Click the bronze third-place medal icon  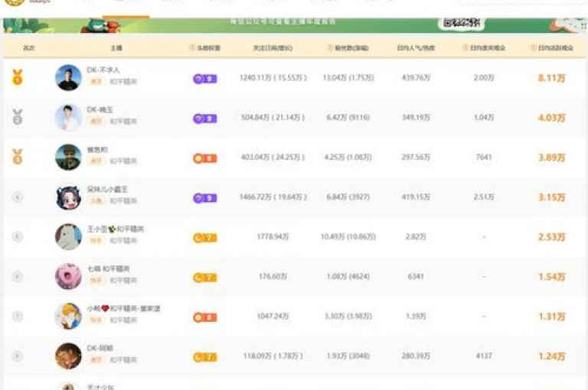pyautogui.click(x=18, y=157)
